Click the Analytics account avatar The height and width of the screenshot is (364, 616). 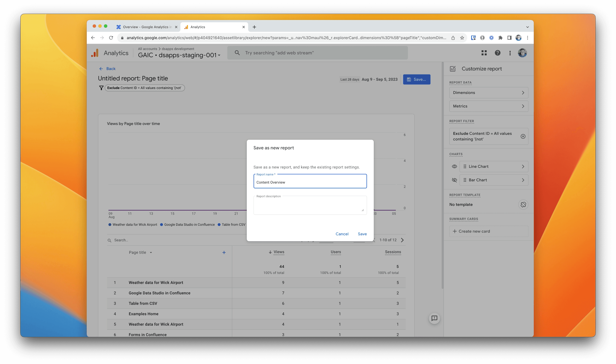[522, 53]
